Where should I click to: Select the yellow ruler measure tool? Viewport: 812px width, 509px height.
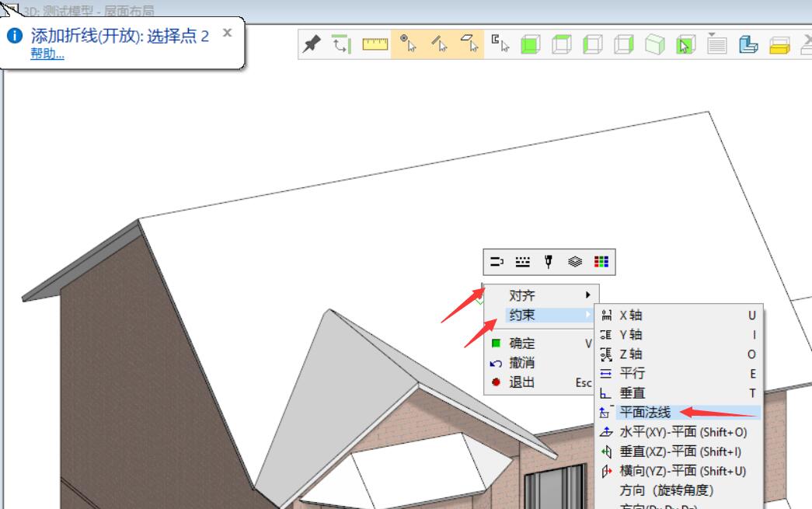[x=375, y=44]
